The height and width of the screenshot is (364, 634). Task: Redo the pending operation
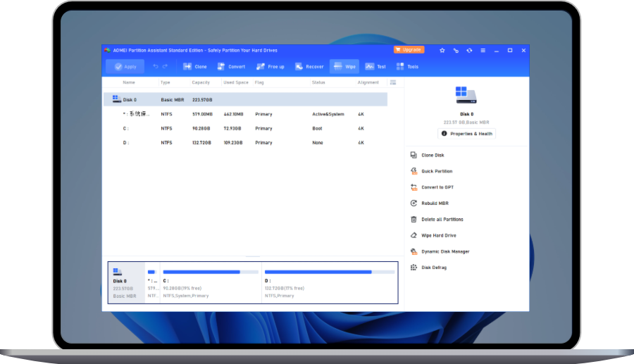click(x=165, y=66)
